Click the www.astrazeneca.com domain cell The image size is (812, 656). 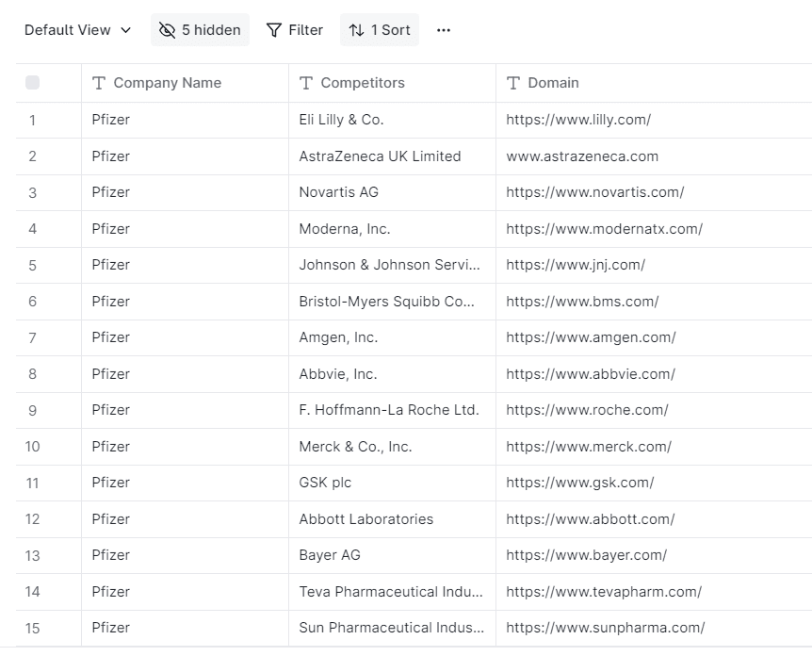[x=654, y=156]
